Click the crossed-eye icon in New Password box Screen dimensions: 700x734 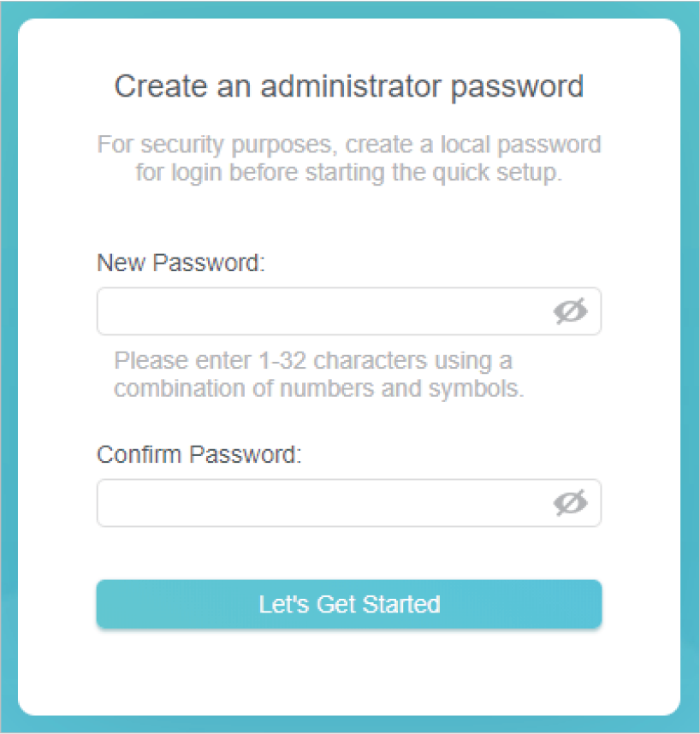click(571, 311)
